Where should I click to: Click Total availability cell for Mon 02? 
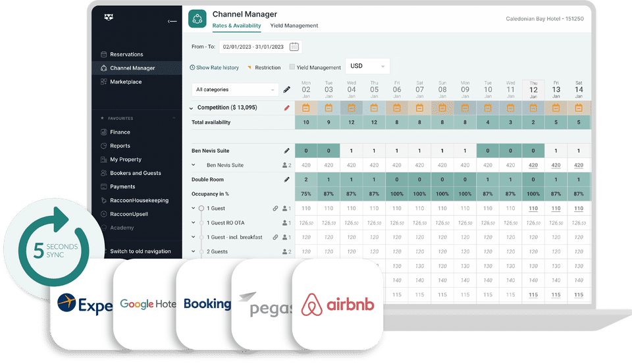pos(306,122)
